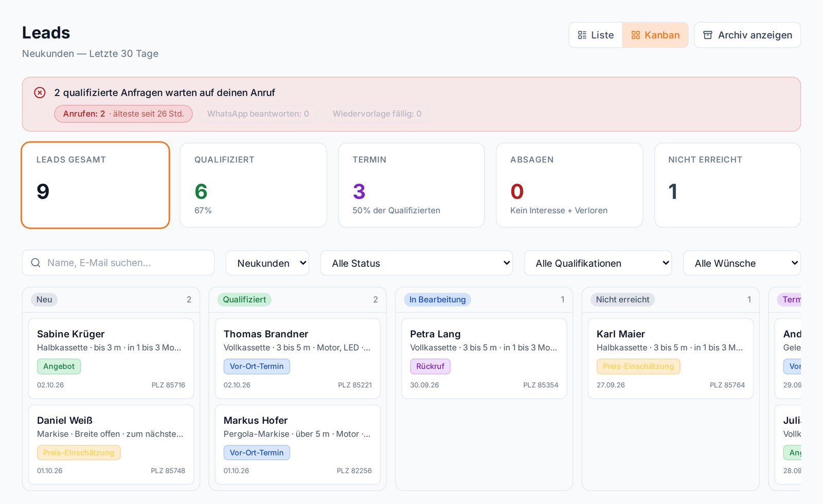Filter by the Nicht erreicht stat card
Screen dimensions: 823x504
coord(727,185)
